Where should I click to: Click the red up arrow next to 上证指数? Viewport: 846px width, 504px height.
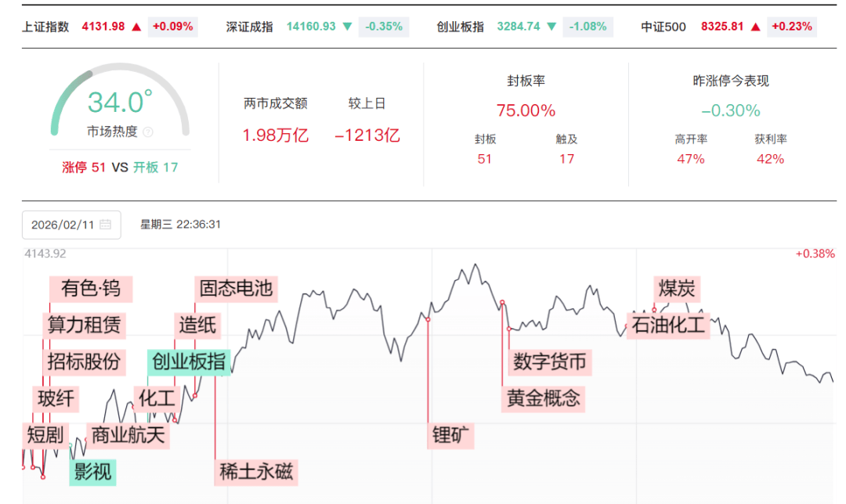click(136, 27)
